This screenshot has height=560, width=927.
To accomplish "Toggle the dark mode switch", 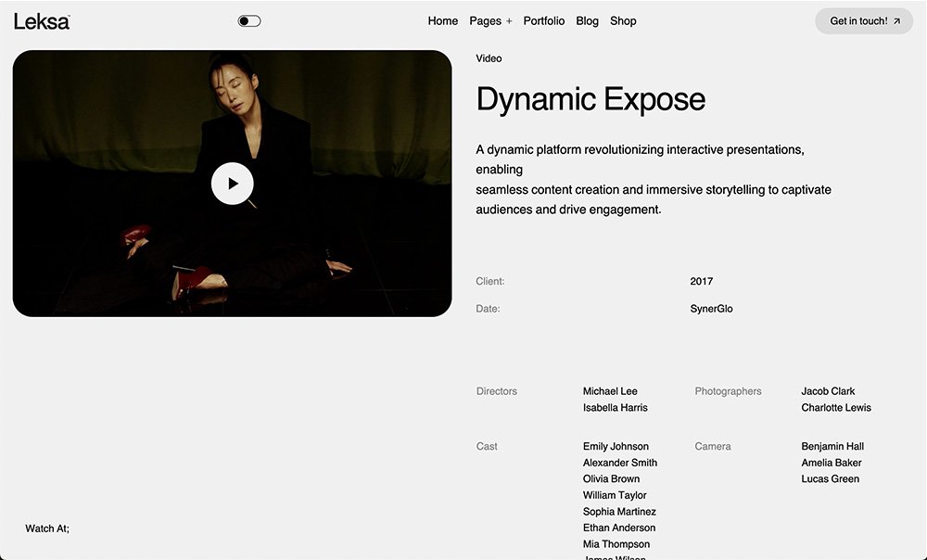I will (249, 21).
